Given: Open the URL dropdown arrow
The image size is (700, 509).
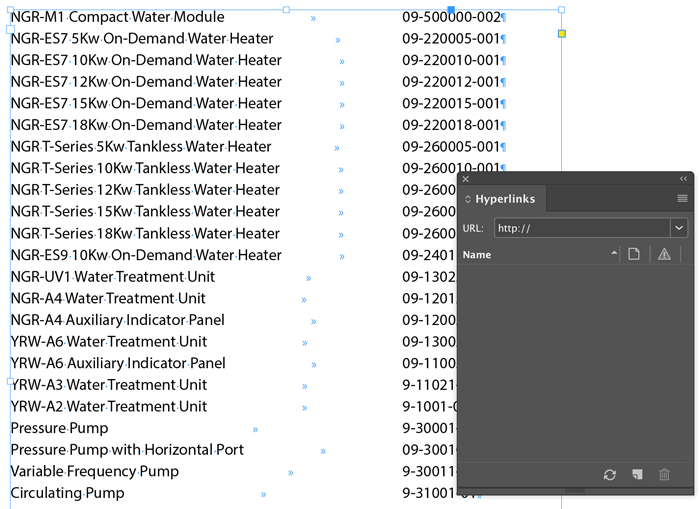Looking at the screenshot, I should point(679,228).
